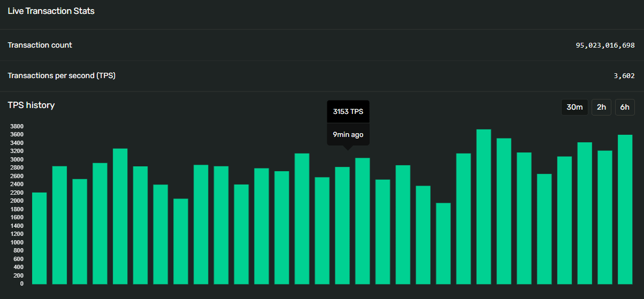Select the leftmost bar of TPS history
Image resolution: width=644 pixels, height=299 pixels.
point(40,238)
